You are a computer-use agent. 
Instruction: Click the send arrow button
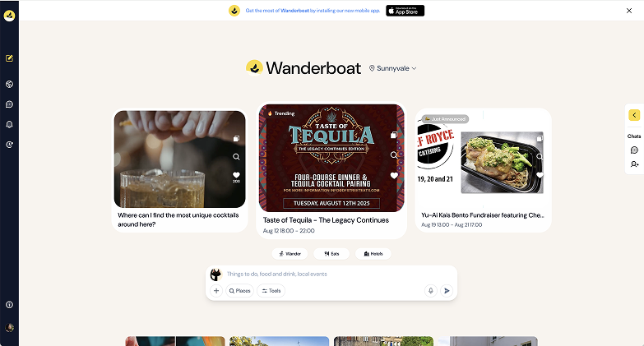[x=447, y=291]
